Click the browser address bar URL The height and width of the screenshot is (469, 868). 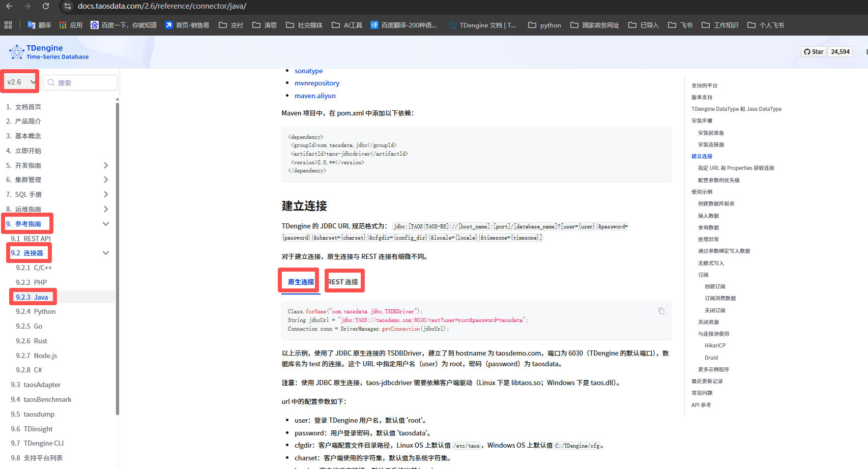tap(162, 6)
